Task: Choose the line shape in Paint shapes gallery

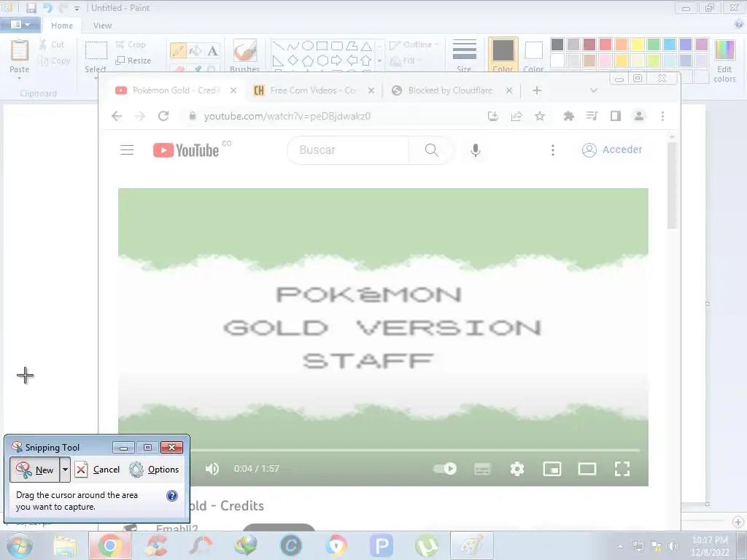Action: [x=279, y=46]
